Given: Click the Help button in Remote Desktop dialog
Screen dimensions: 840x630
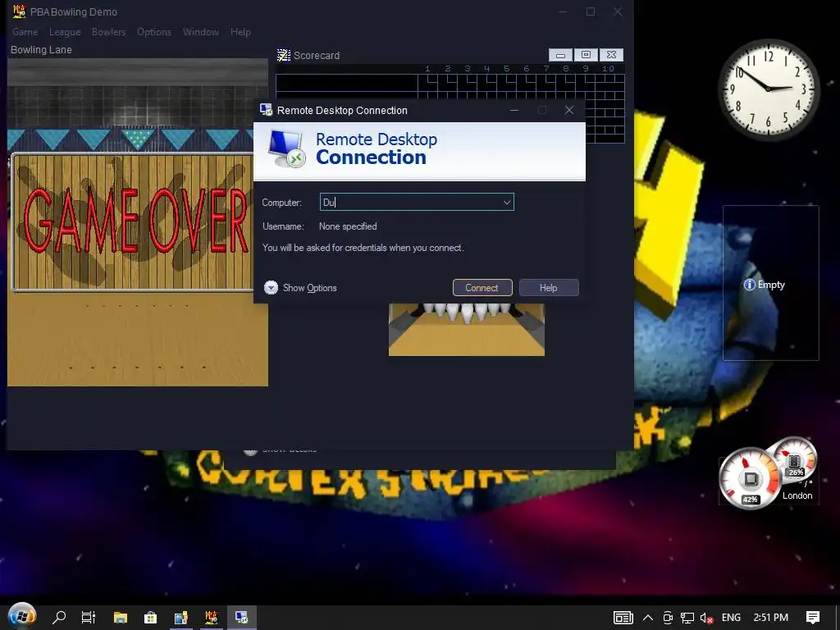Looking at the screenshot, I should [549, 288].
